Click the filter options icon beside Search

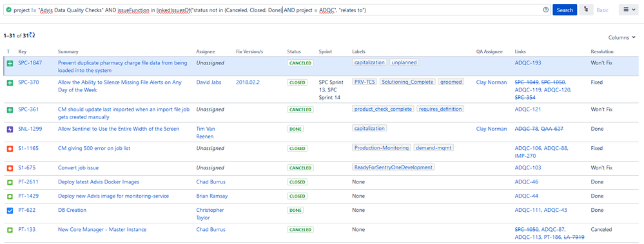pos(586,10)
